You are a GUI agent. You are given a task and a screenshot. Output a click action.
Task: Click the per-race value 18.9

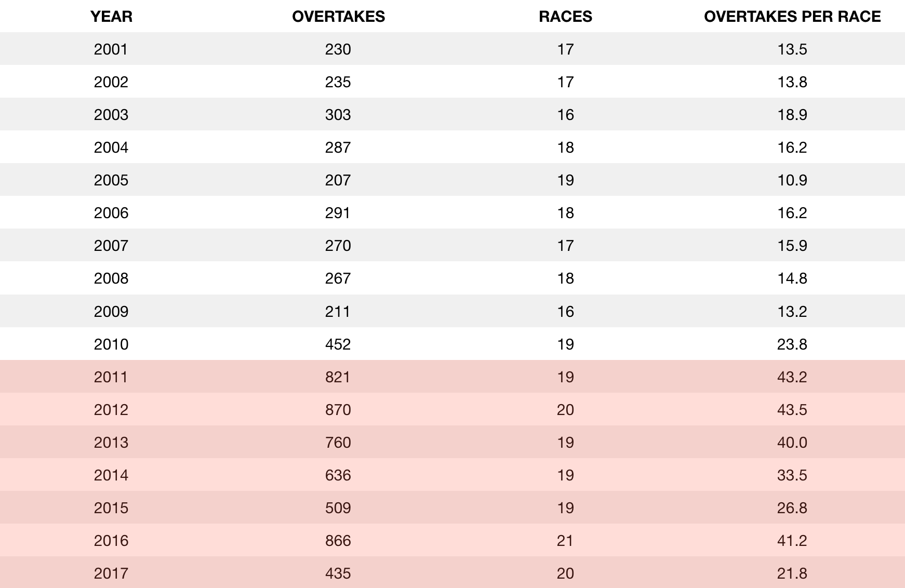point(792,115)
